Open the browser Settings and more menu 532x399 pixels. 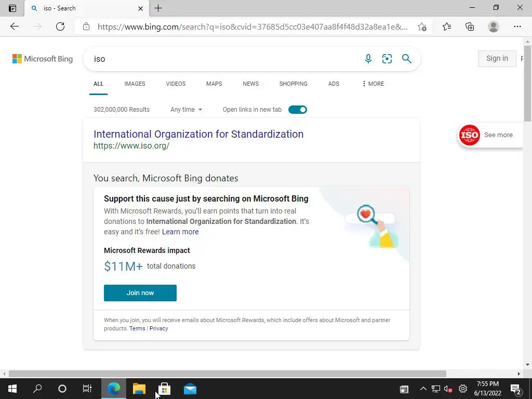pos(517,26)
